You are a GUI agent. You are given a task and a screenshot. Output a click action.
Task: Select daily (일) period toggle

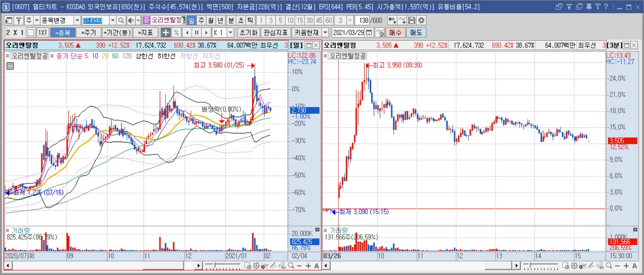click(191, 20)
